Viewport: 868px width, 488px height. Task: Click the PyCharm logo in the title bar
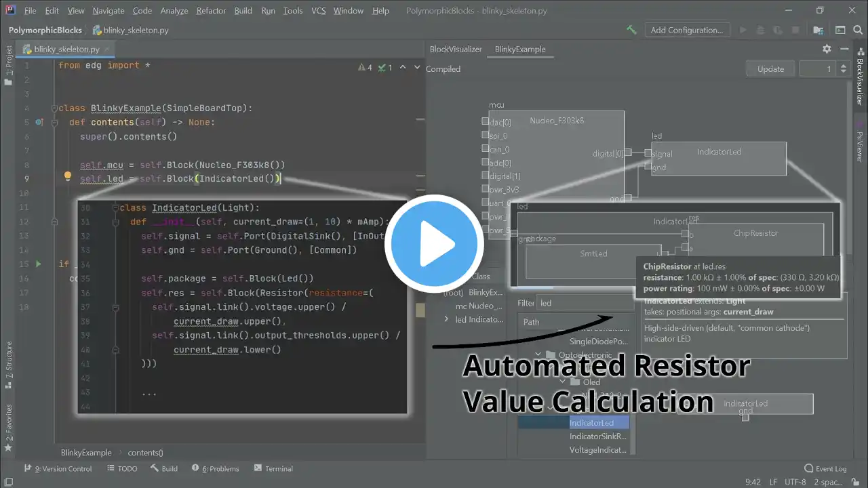coord(11,11)
